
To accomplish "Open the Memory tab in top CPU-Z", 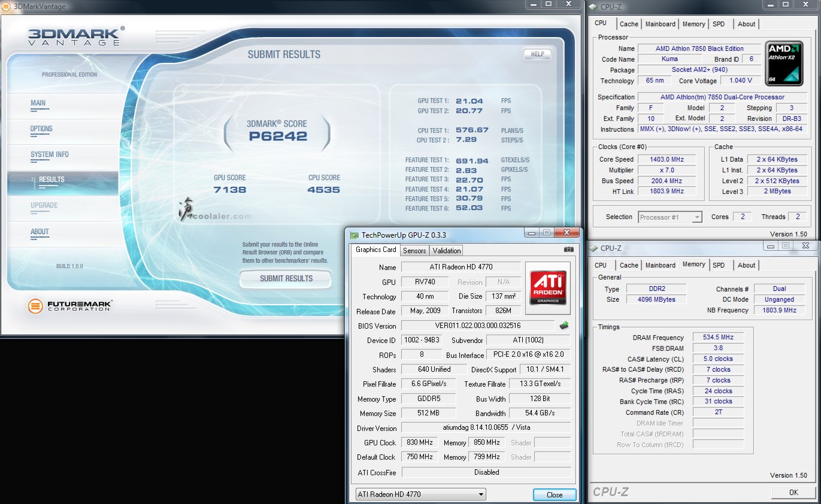I will click(x=694, y=24).
